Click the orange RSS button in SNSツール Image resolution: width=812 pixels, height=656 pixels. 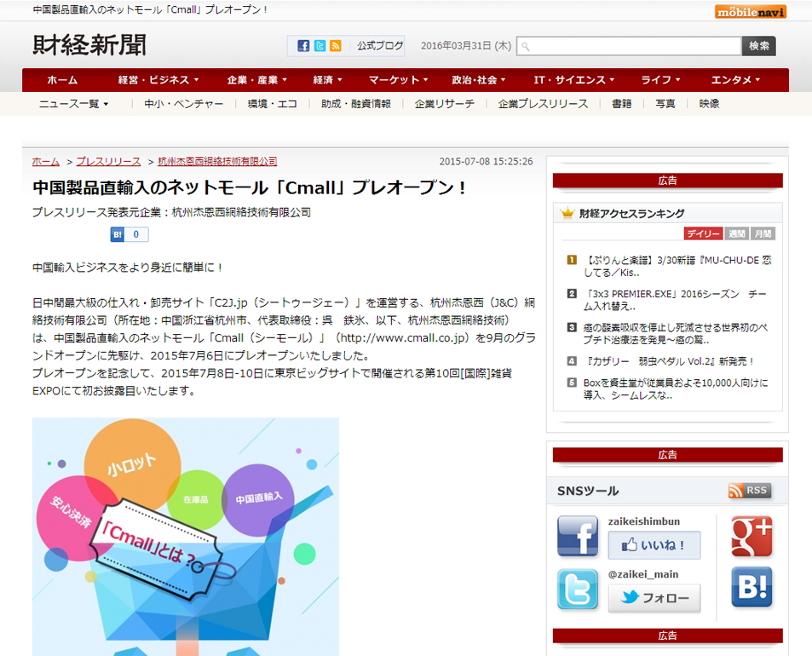coord(749,491)
